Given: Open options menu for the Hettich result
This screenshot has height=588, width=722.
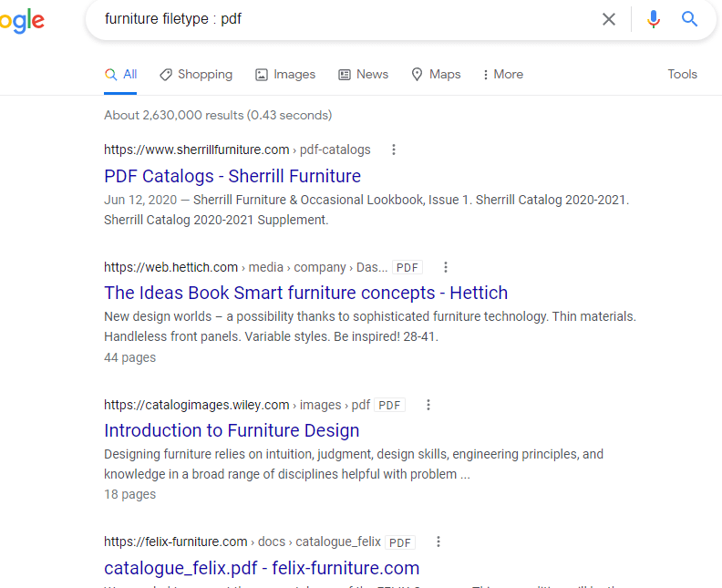Looking at the screenshot, I should click(x=445, y=267).
